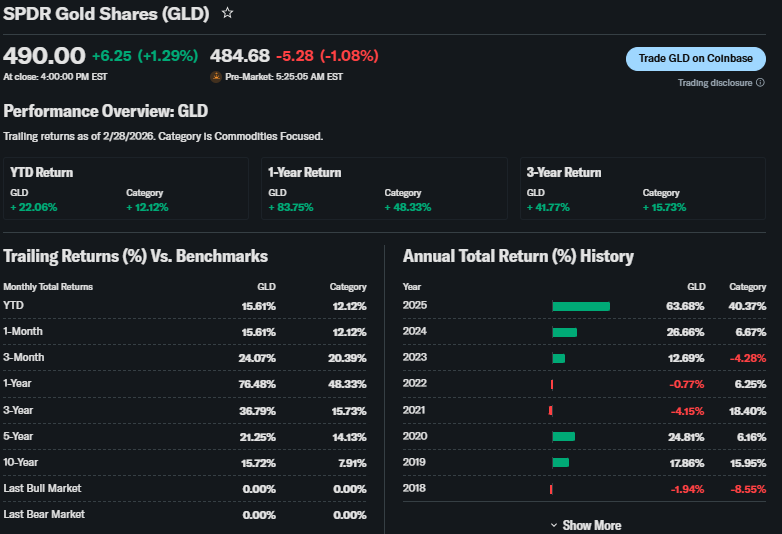Click the 490.00 closing price

tap(44, 56)
